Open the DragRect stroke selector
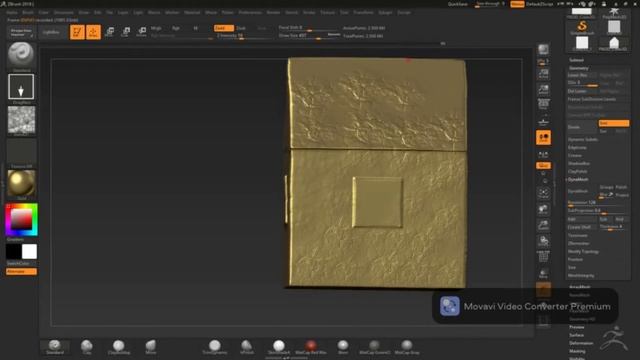 21,87
